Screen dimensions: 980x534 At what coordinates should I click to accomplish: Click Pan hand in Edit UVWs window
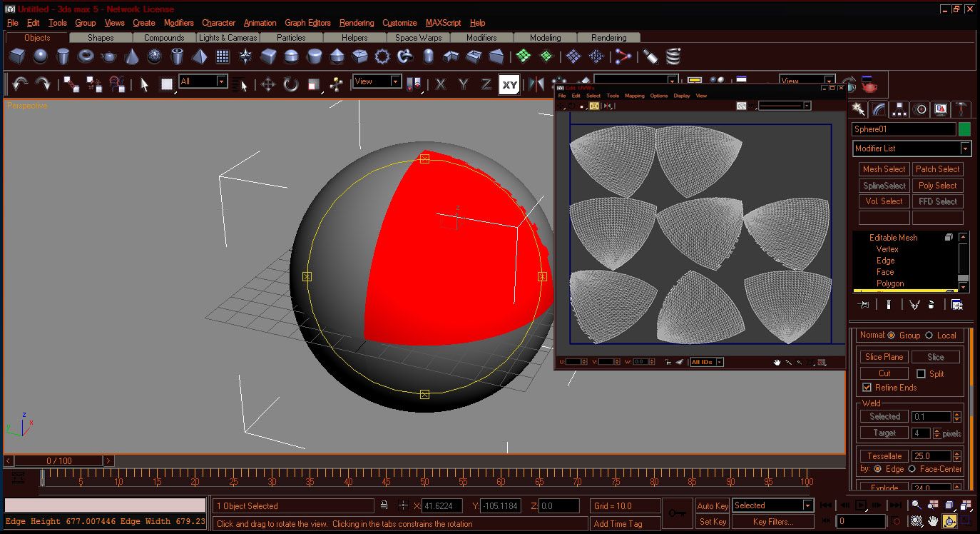click(777, 362)
